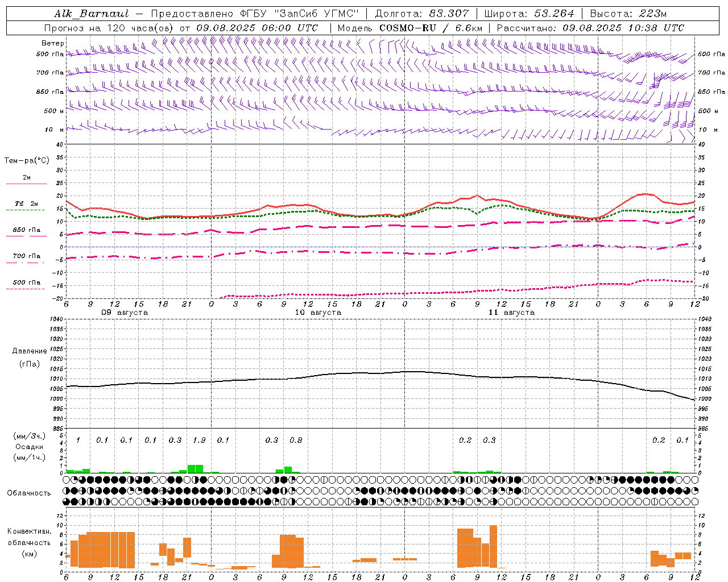Click the green Td 2м legend line
Screen dimensions: 728x582
coord(25,210)
